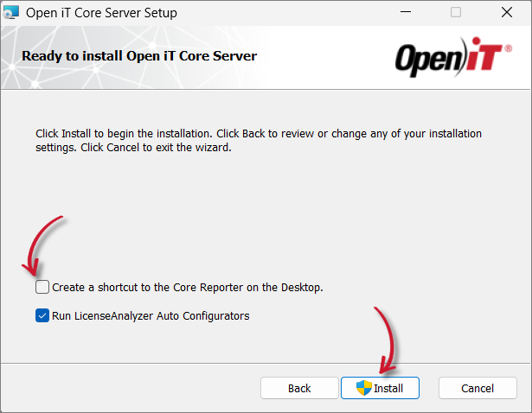Close the Open iT Core Server Setup window
The image size is (532, 413).
pyautogui.click(x=507, y=13)
